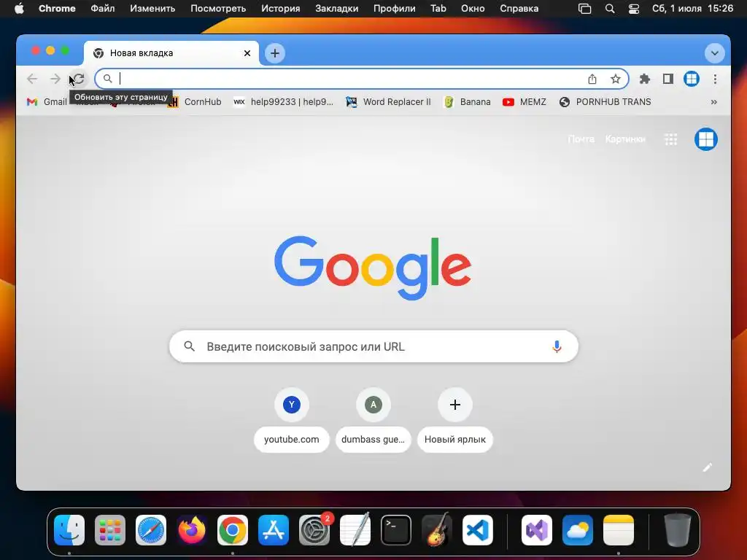Image resolution: width=747 pixels, height=560 pixels.
Task: Expand the tab search dropdown arrow
Action: (715, 53)
